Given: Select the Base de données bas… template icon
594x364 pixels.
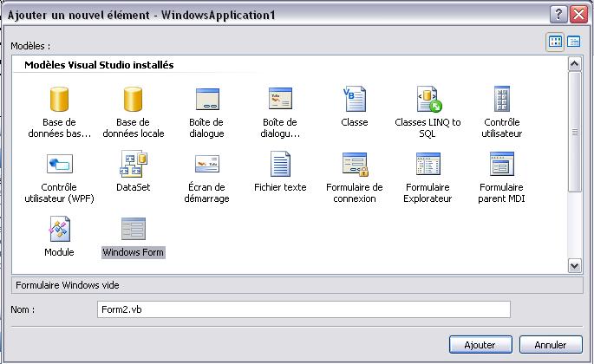Looking at the screenshot, I should [59, 100].
